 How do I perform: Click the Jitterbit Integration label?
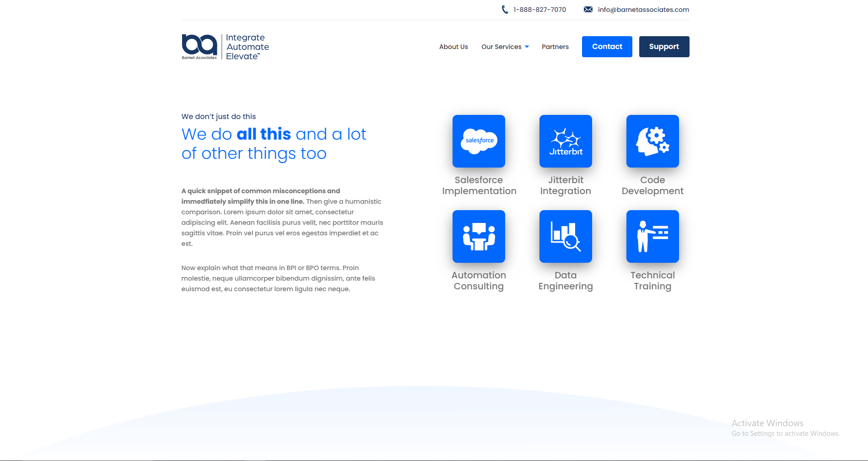coord(566,185)
